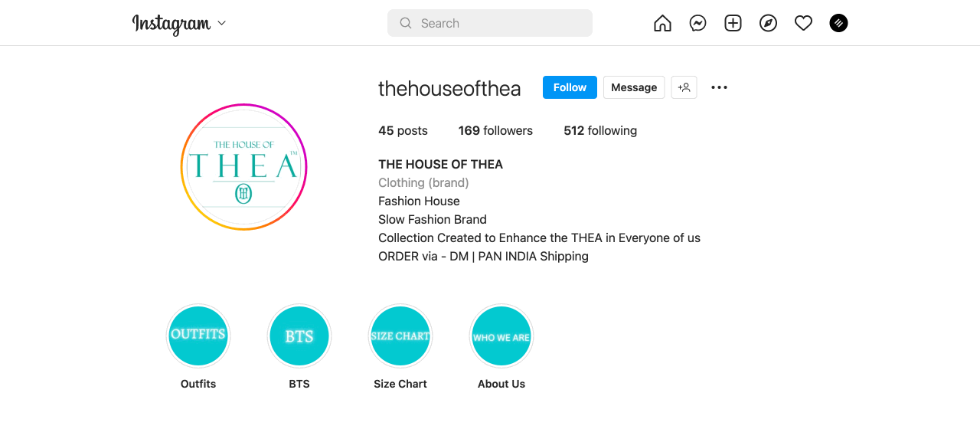Image resolution: width=980 pixels, height=429 pixels.
Task: Open the Outfits story highlight
Action: pos(198,336)
